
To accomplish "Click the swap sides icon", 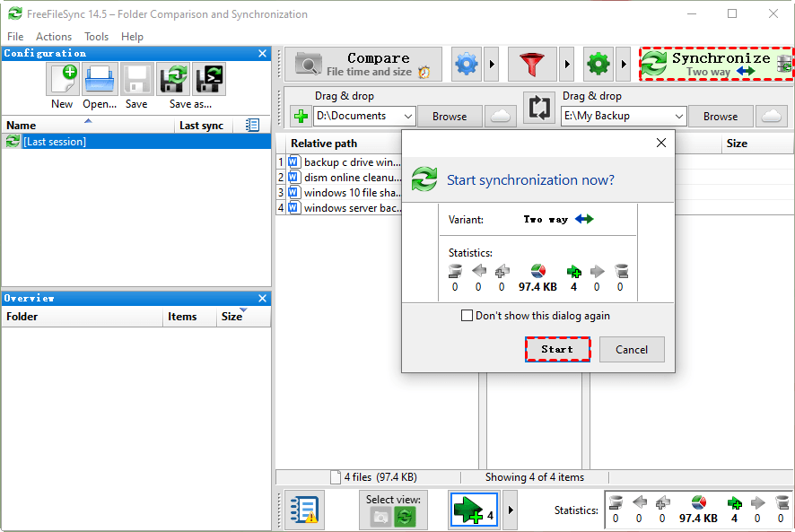I will (x=539, y=108).
